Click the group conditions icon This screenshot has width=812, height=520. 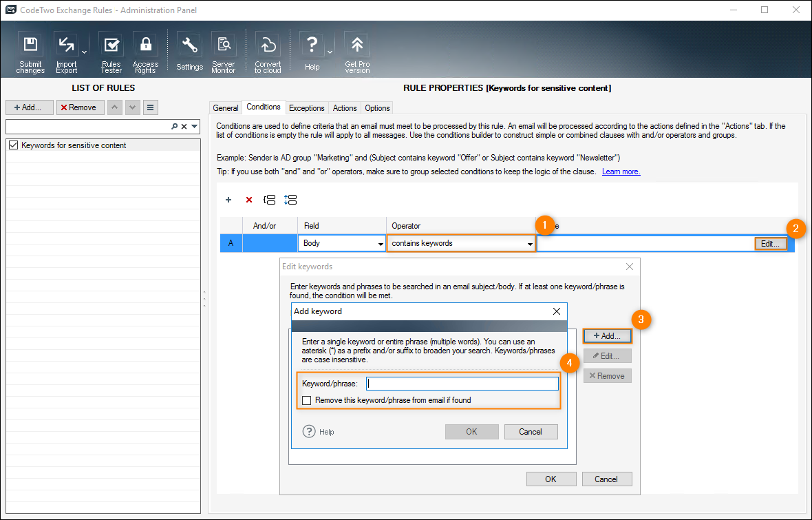tap(269, 200)
